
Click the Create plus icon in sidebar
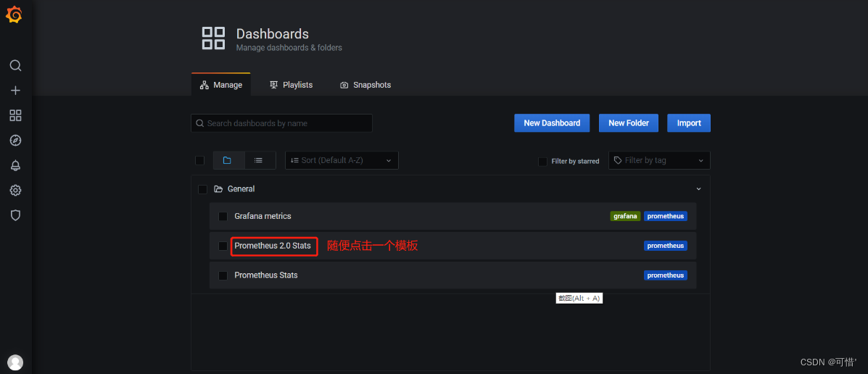(x=15, y=91)
